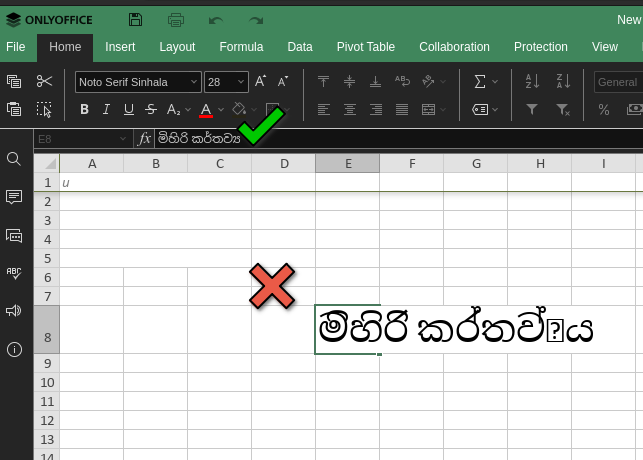Expand the Summation function options arrow

[495, 82]
